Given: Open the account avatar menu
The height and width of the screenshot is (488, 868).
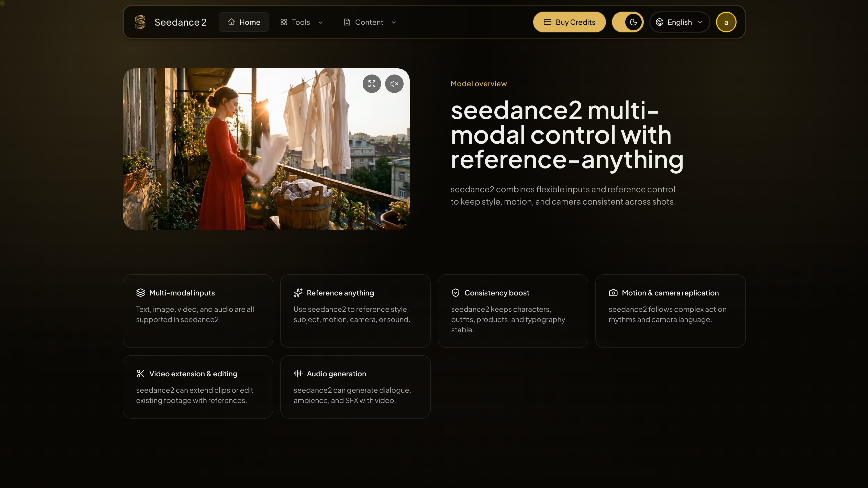Looking at the screenshot, I should [726, 22].
